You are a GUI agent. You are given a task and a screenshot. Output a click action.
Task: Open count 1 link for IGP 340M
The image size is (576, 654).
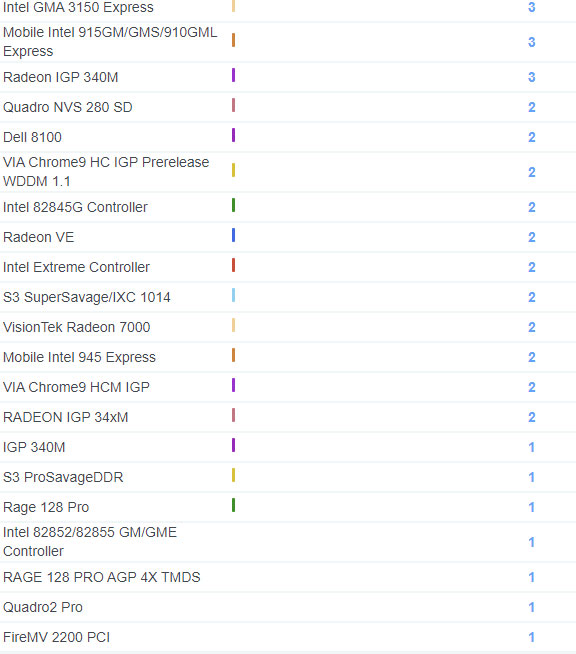coord(531,448)
